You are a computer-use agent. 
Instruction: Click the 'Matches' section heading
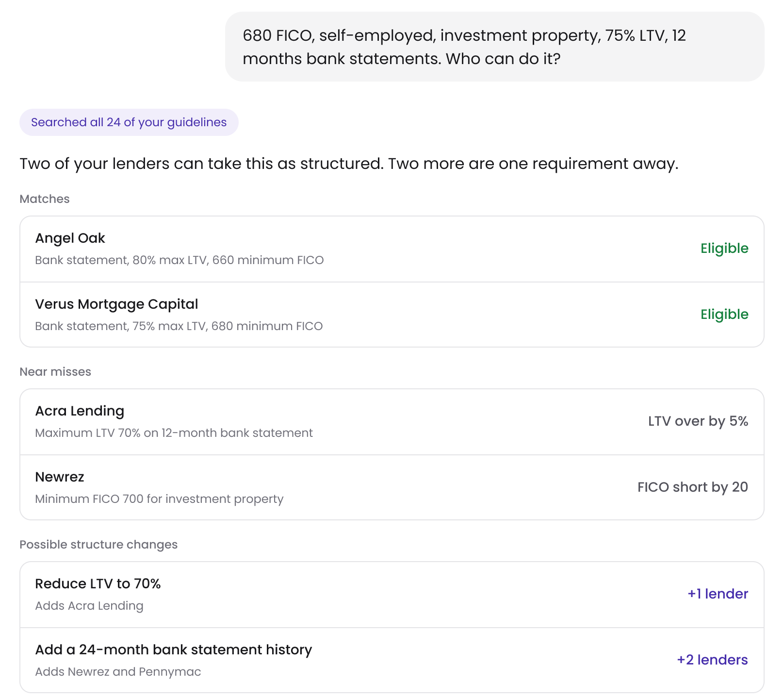(x=45, y=199)
